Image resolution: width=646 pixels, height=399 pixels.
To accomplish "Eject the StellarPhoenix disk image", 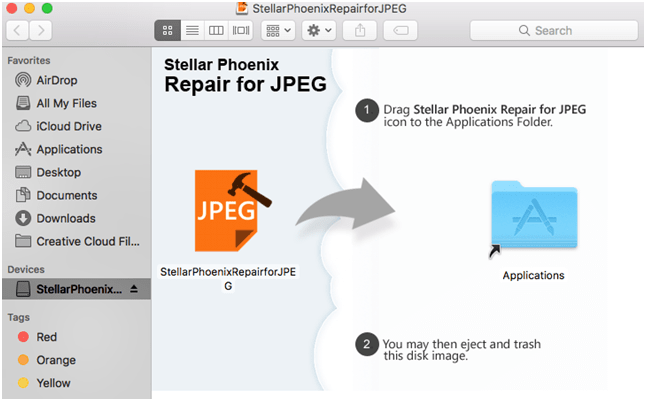I will pyautogui.click(x=134, y=289).
